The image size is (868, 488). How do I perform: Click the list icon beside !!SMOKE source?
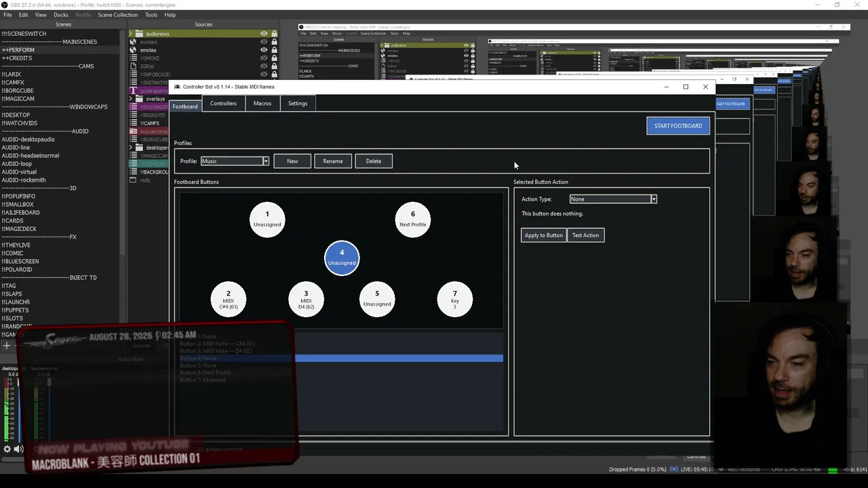(x=133, y=58)
